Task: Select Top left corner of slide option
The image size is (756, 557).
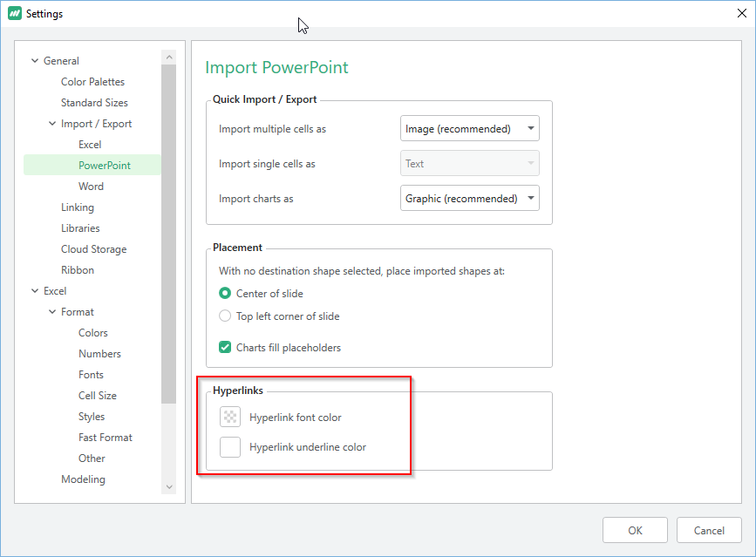Action: tap(225, 316)
